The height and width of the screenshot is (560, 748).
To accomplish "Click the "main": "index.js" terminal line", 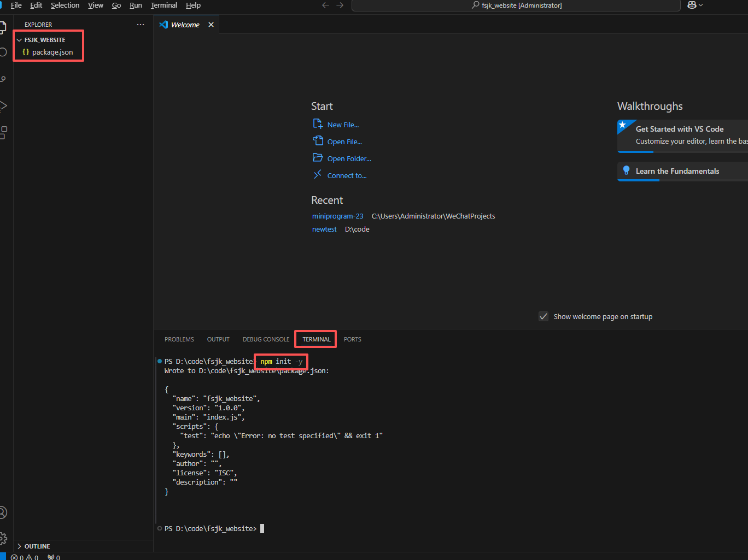I will click(208, 417).
